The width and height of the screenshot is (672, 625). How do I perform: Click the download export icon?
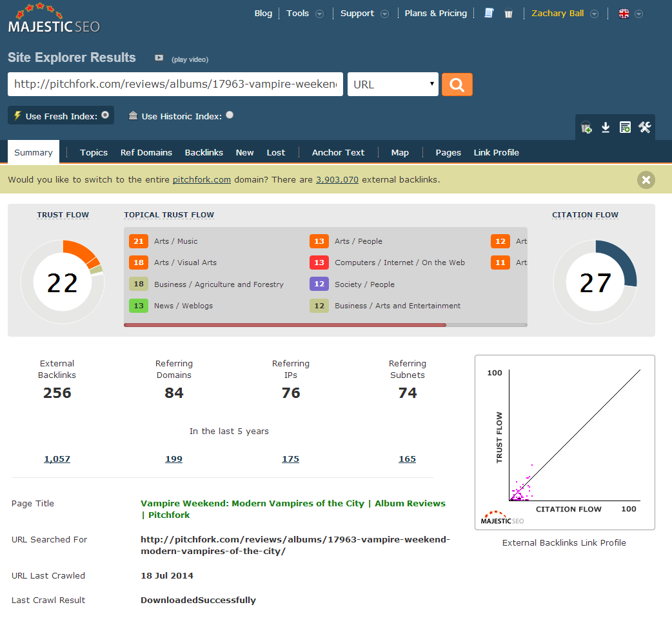[606, 127]
